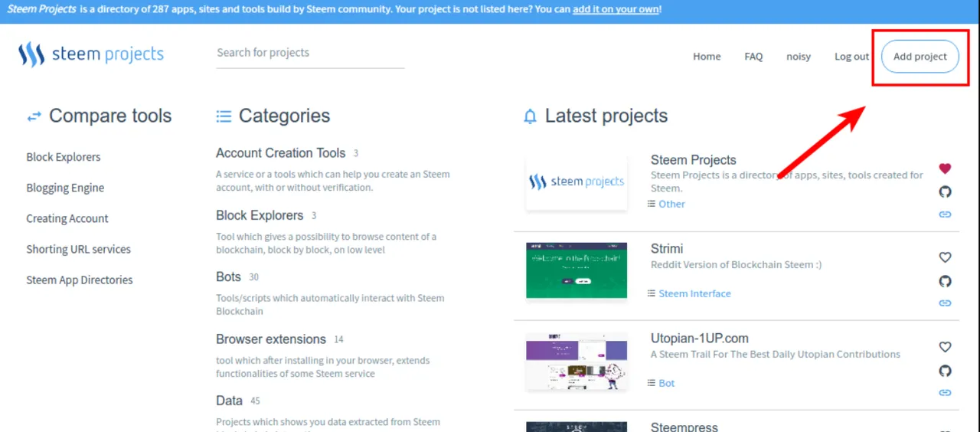Open the Data category

(229, 401)
